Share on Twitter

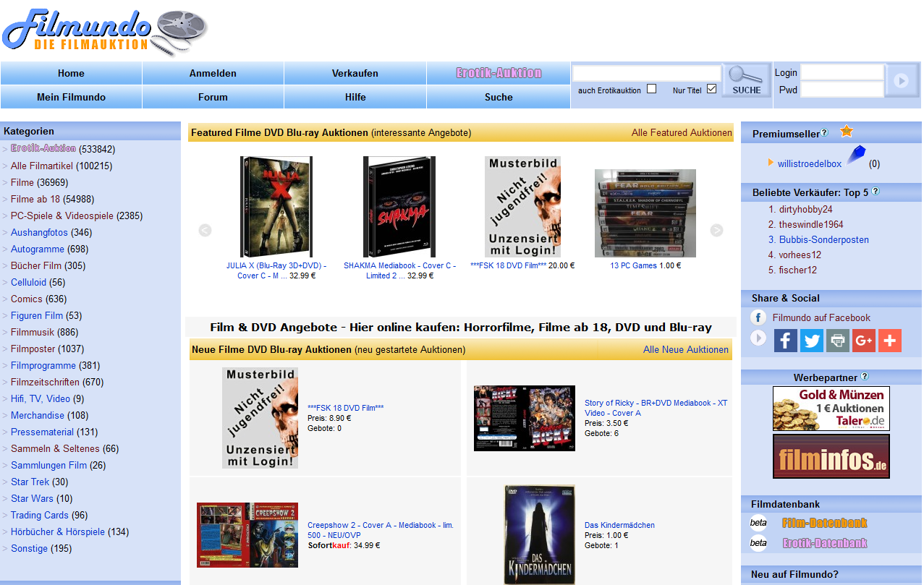tap(812, 341)
